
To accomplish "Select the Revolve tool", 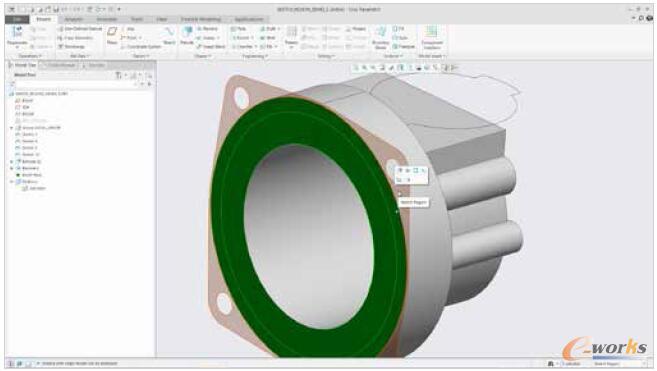I will (208, 29).
